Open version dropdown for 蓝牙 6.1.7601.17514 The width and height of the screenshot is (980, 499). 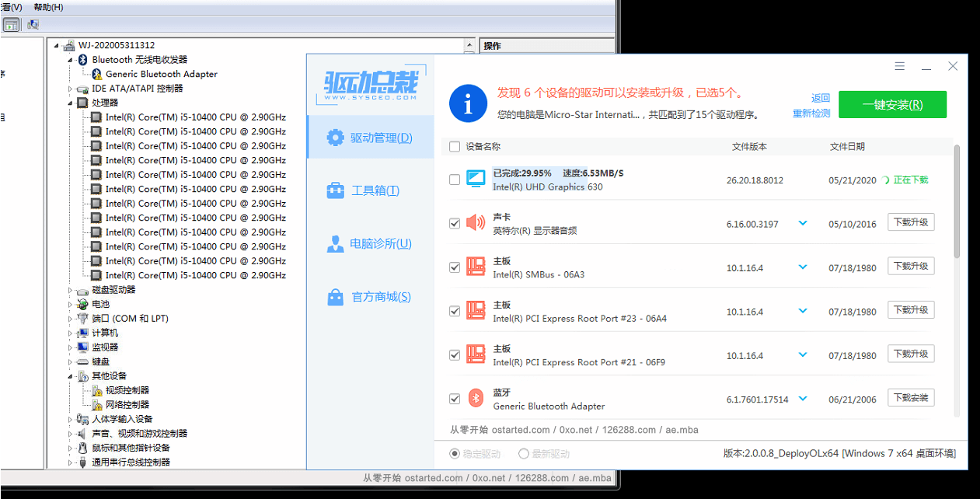point(803,399)
